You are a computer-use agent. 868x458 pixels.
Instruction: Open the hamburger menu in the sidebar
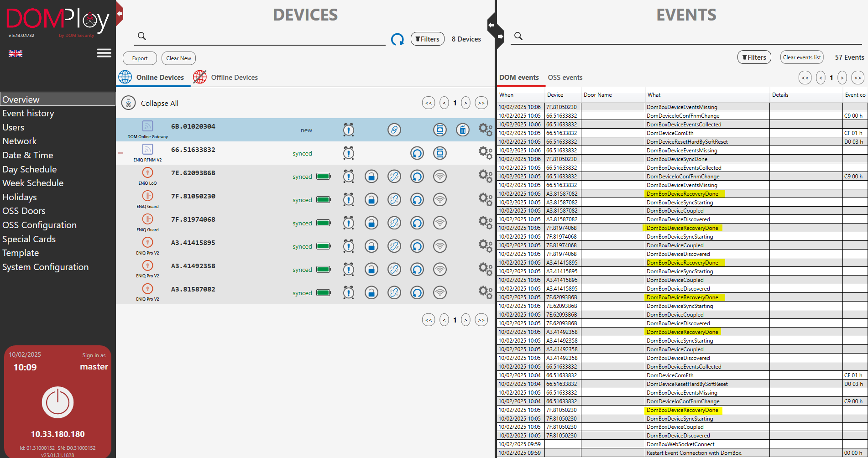click(x=104, y=53)
